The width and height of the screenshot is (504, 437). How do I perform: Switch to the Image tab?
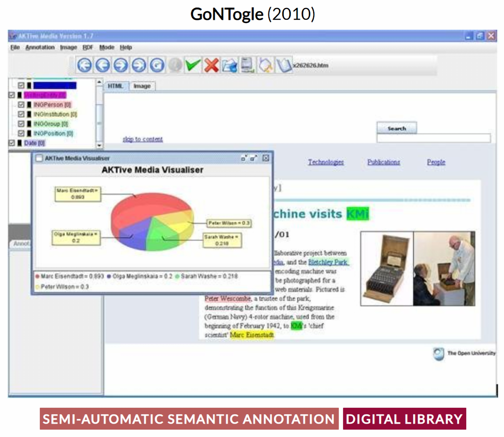(142, 86)
